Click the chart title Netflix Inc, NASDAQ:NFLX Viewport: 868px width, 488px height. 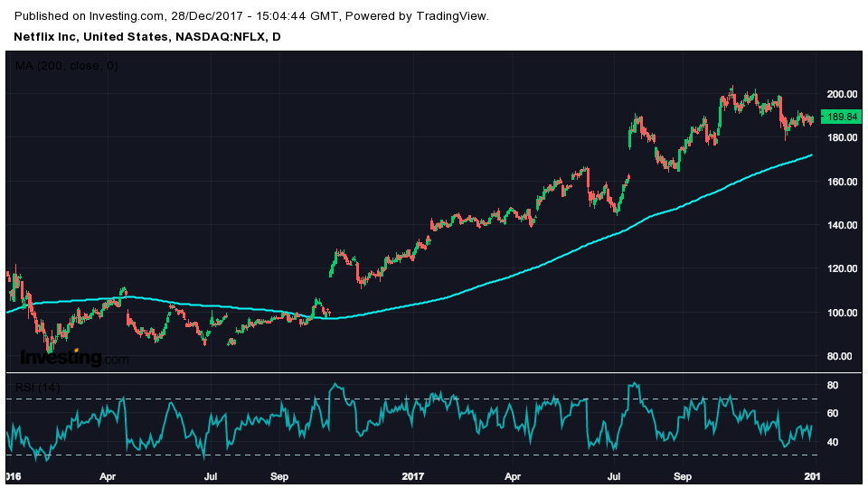(x=147, y=37)
